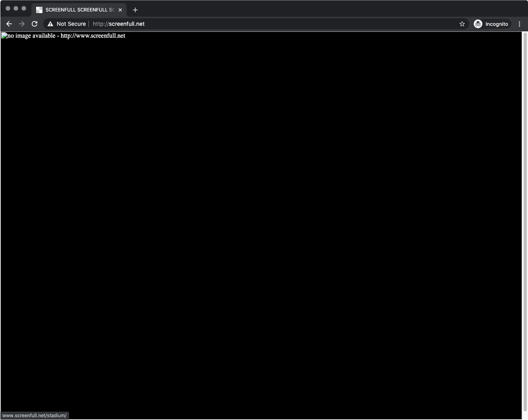Click the forward navigation arrow

click(x=22, y=24)
